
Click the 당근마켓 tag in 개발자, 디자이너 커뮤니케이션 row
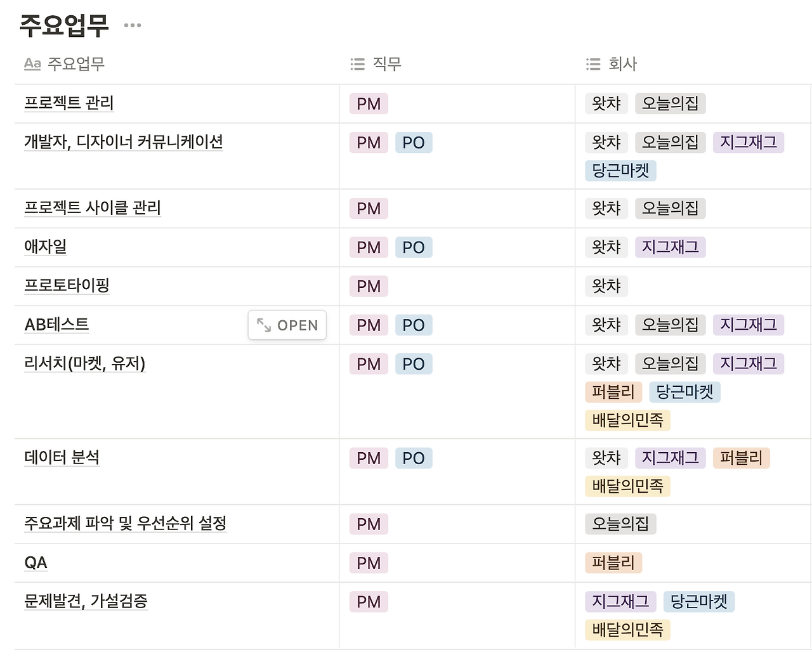tap(620, 171)
